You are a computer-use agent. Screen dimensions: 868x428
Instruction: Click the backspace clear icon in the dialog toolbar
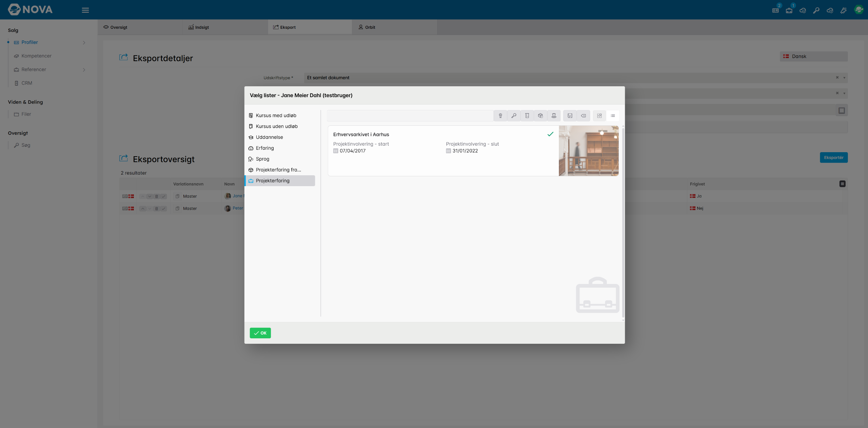coord(583,116)
